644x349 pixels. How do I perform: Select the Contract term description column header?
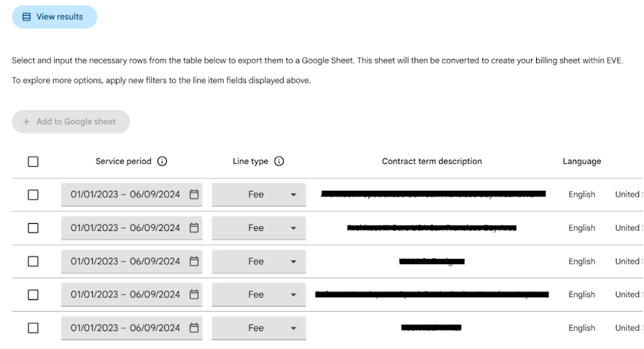(432, 161)
